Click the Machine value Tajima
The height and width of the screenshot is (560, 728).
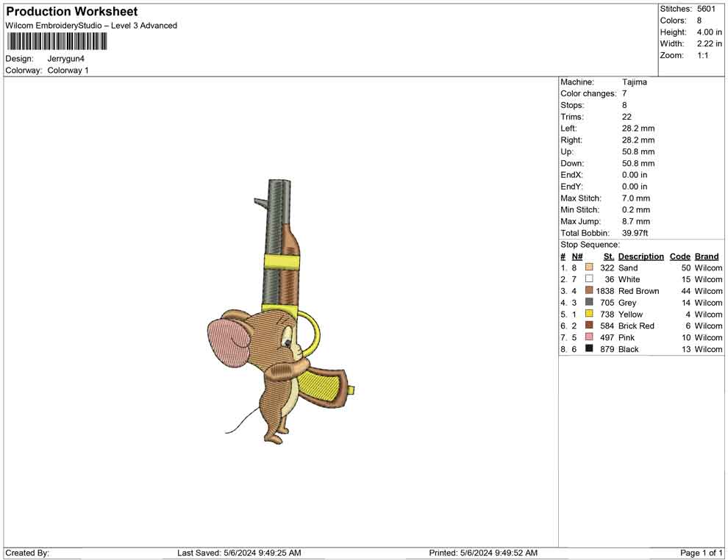point(634,82)
